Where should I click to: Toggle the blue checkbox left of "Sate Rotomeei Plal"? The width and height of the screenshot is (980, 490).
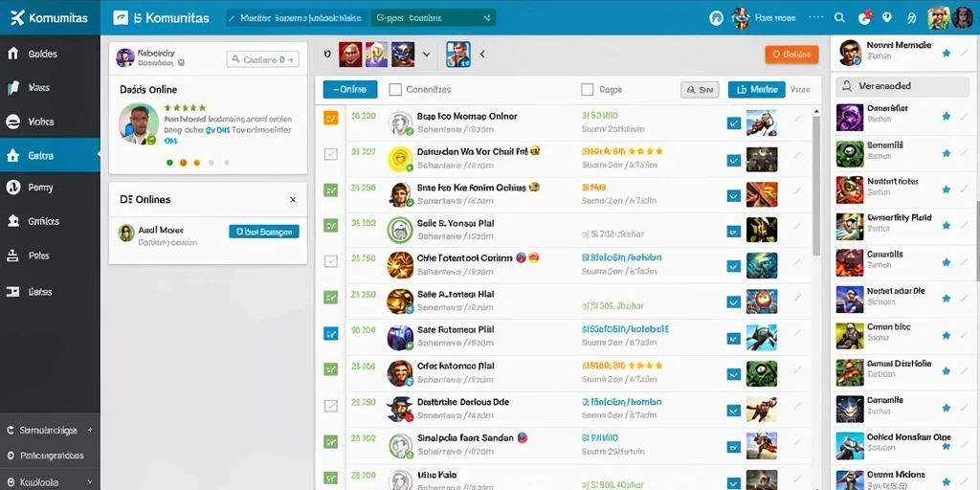[330, 334]
